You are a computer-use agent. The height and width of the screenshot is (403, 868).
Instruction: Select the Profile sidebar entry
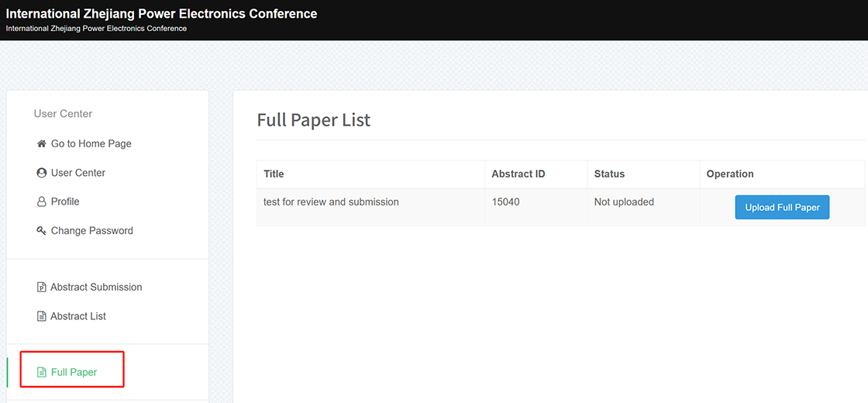pyautogui.click(x=65, y=202)
